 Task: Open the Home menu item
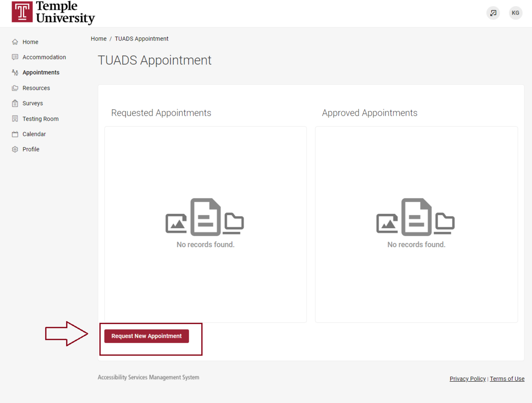coord(31,42)
